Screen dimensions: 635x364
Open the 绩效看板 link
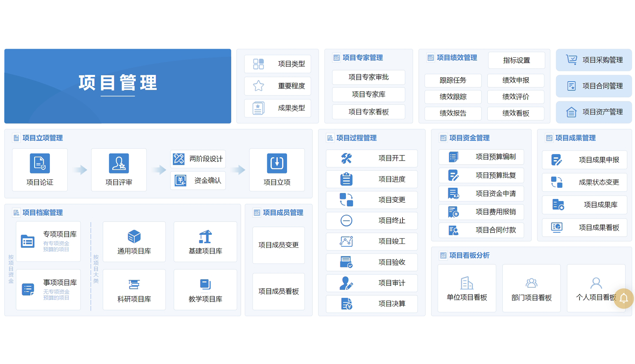(x=516, y=113)
